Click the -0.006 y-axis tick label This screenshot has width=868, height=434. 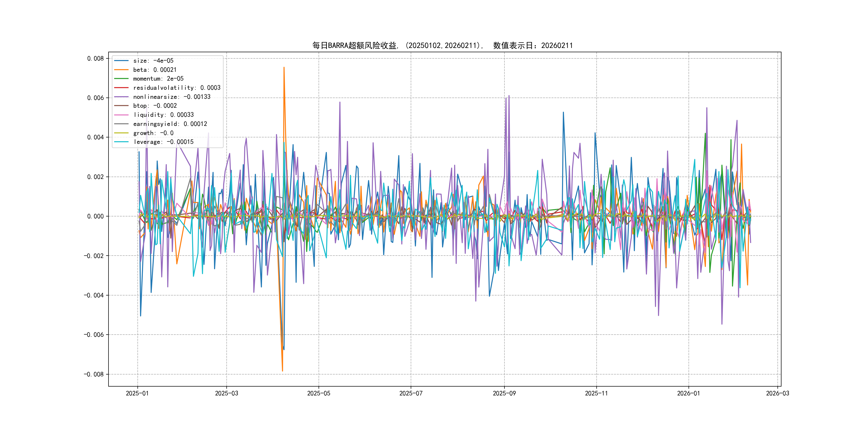(x=94, y=335)
